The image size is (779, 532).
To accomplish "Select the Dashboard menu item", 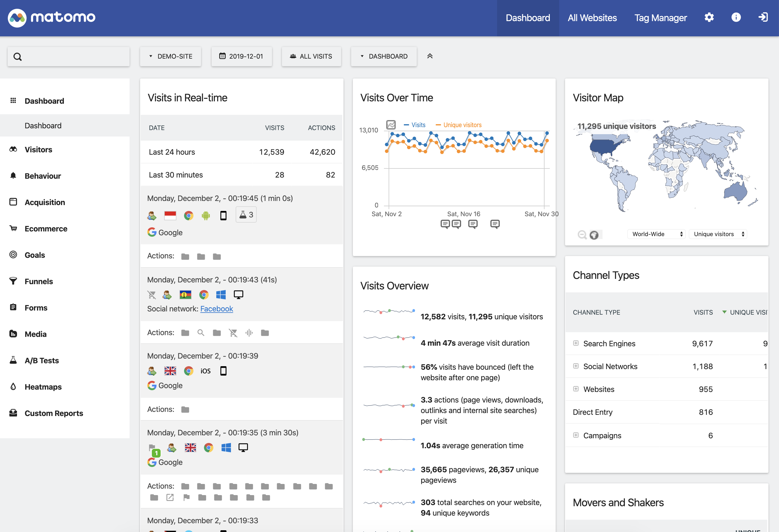I will [x=44, y=100].
